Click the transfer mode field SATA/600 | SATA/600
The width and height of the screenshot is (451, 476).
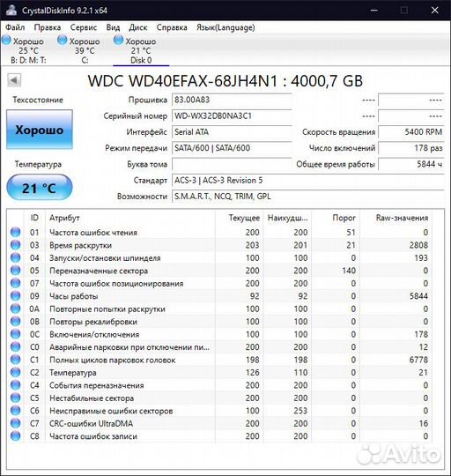click(232, 148)
